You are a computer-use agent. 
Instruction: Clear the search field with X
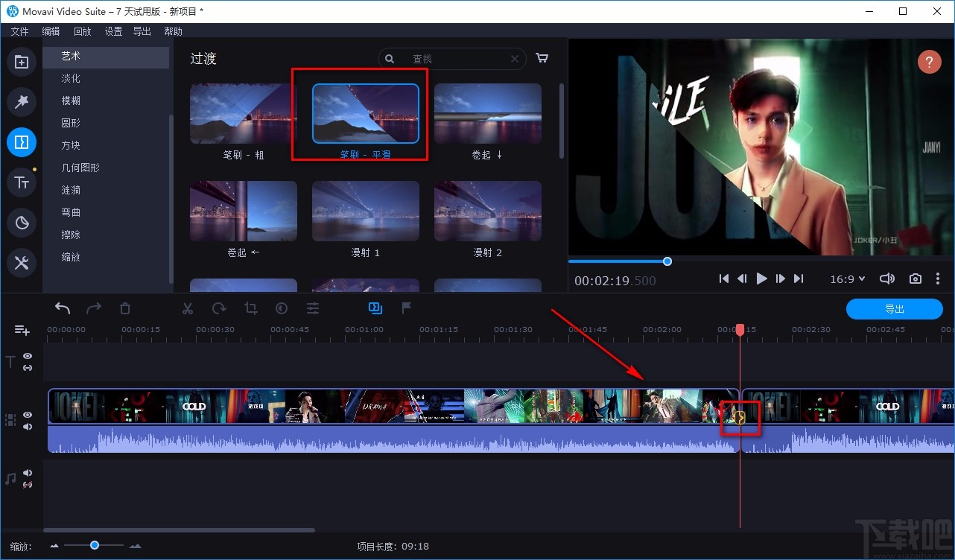[x=515, y=59]
